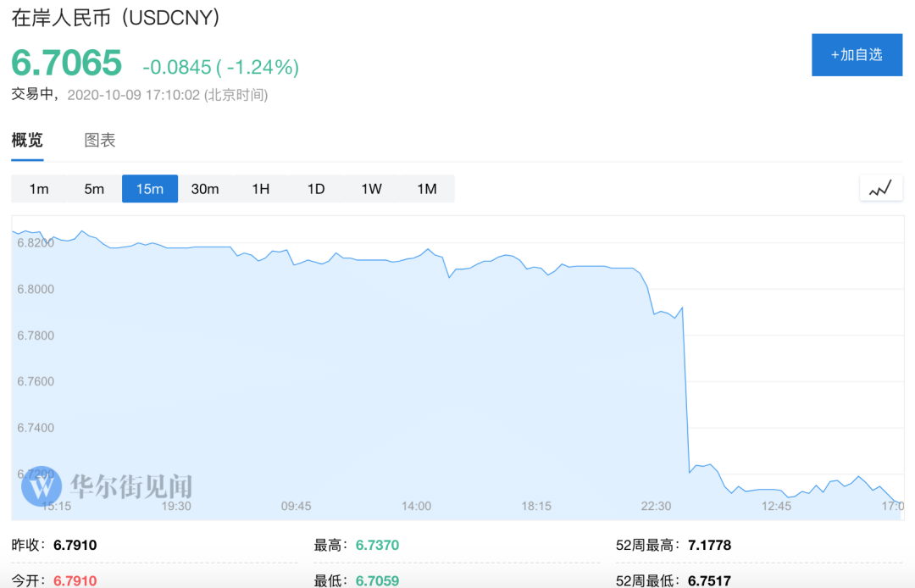This screenshot has width=915, height=588.
Task: Switch to 30m chart interval
Action: pos(205,189)
